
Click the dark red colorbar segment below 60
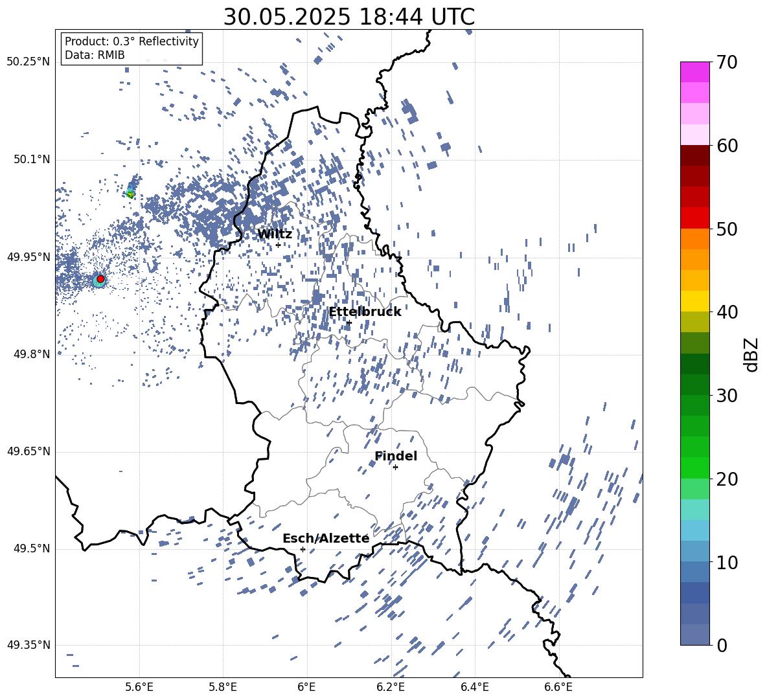pos(695,155)
